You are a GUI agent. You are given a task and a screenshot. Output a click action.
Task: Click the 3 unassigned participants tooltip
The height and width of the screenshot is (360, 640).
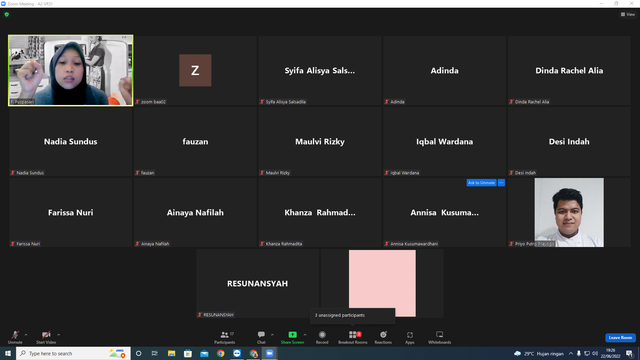pos(352,316)
